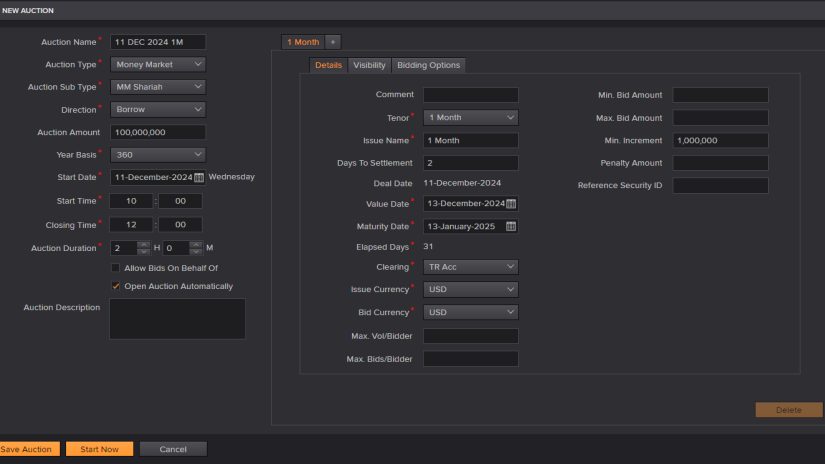Click the Auction Name field

[158, 42]
